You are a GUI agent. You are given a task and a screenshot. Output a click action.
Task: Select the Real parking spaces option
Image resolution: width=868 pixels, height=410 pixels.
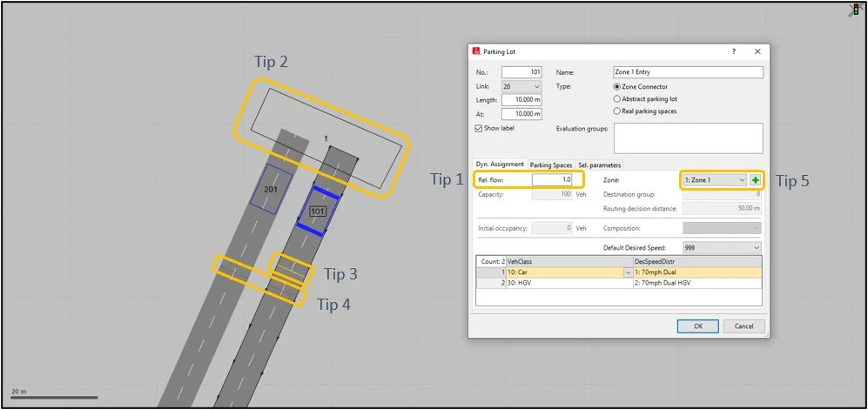(616, 111)
